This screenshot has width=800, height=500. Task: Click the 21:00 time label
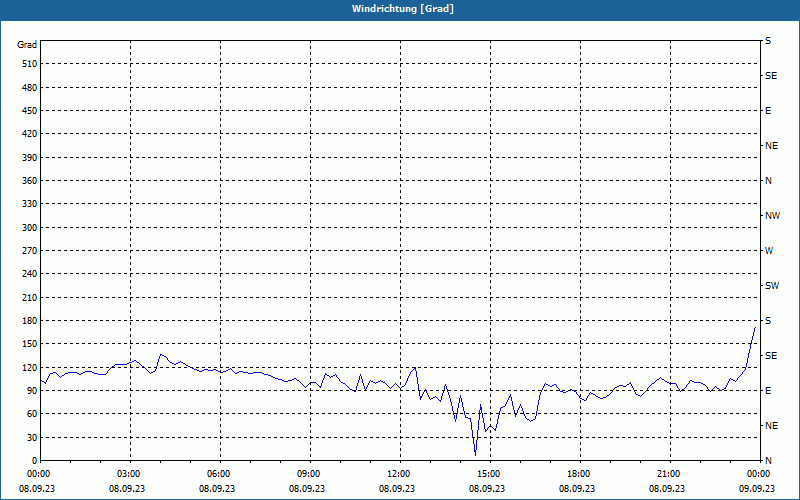(x=667, y=474)
